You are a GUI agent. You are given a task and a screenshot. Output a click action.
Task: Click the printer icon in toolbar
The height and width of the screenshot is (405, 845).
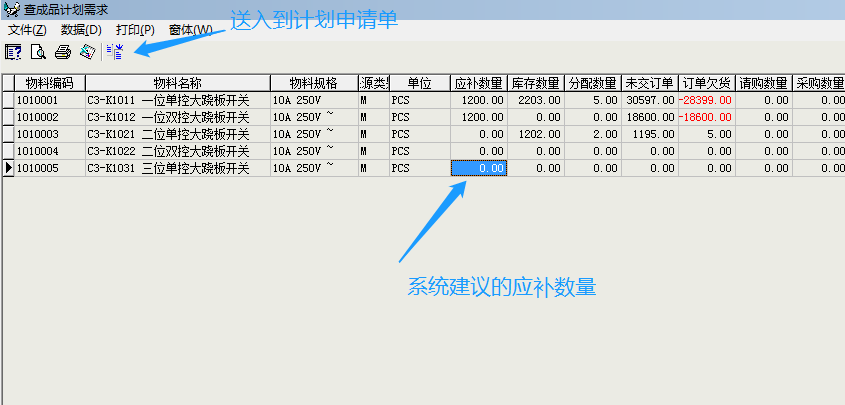coord(63,52)
